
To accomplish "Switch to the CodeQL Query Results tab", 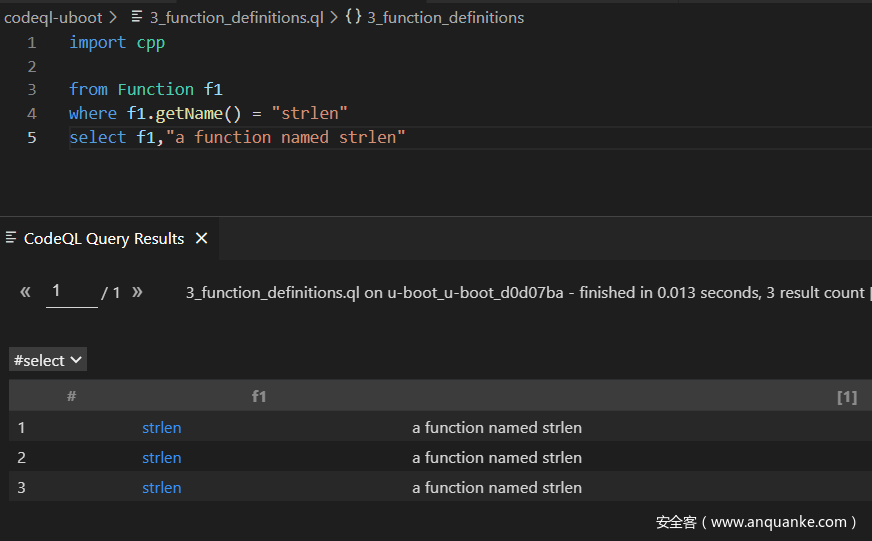I will 104,238.
